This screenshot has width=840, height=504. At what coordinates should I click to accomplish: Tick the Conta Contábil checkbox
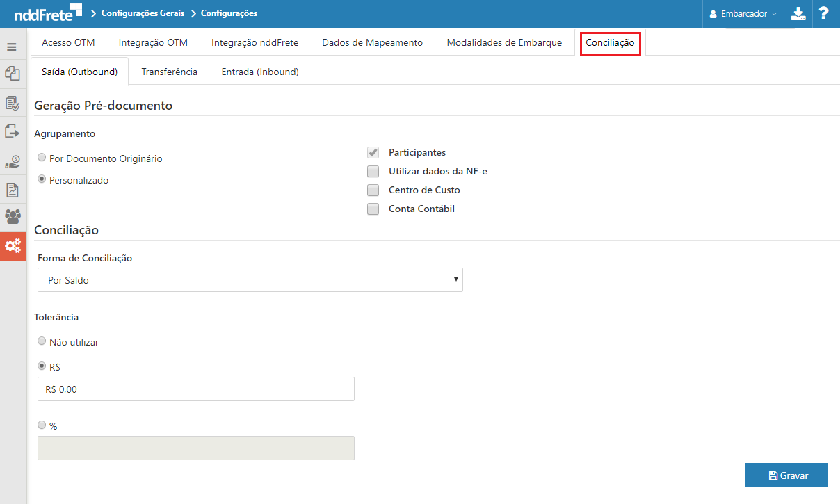[x=373, y=209]
